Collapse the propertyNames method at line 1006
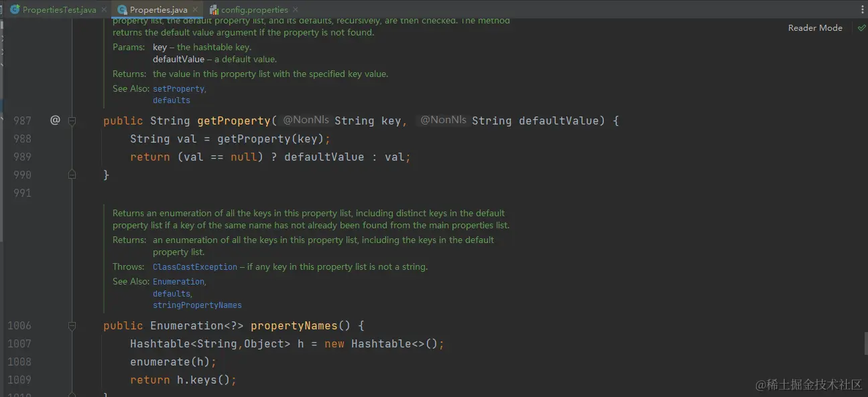Viewport: 868px width, 397px height. tap(72, 325)
